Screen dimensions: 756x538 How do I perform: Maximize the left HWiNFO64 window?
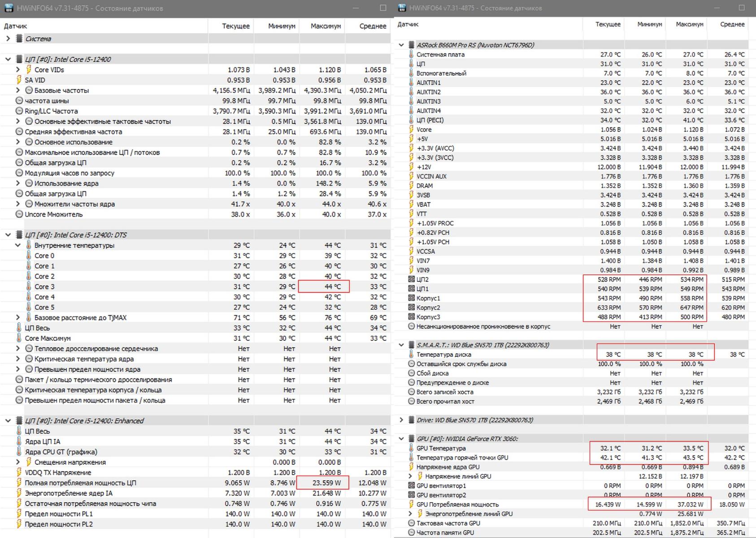click(x=383, y=8)
